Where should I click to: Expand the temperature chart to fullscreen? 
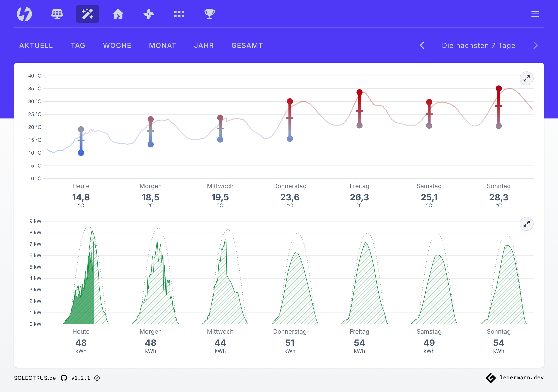coord(526,78)
